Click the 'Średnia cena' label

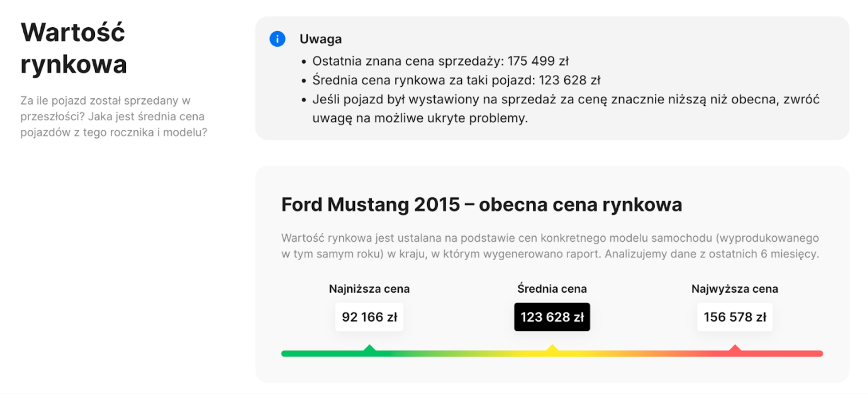tap(552, 289)
